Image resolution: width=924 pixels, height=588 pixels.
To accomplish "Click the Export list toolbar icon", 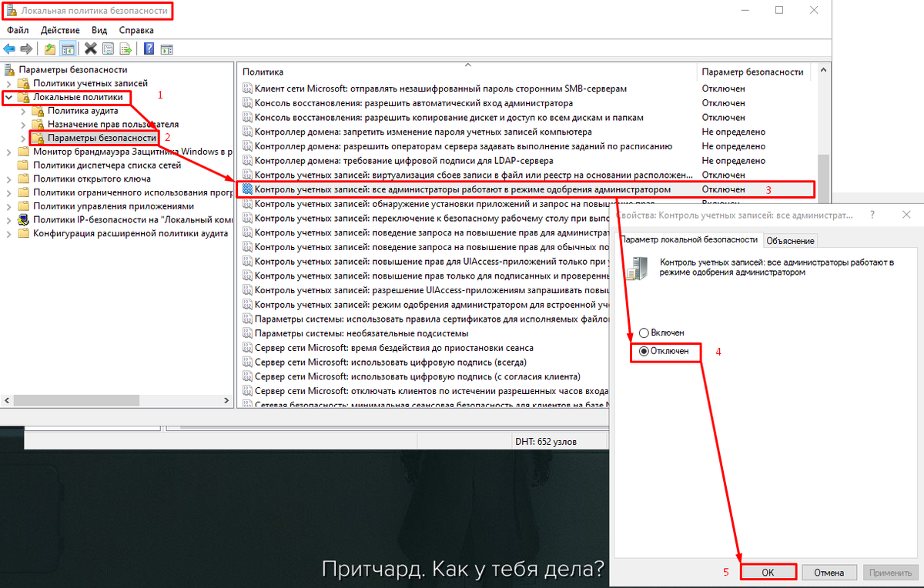I will (x=125, y=48).
